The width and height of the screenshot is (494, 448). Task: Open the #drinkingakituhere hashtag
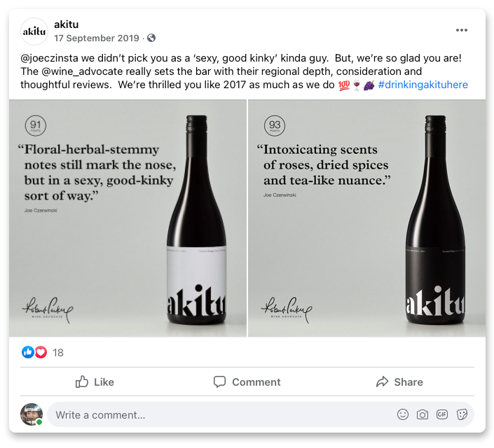point(423,85)
